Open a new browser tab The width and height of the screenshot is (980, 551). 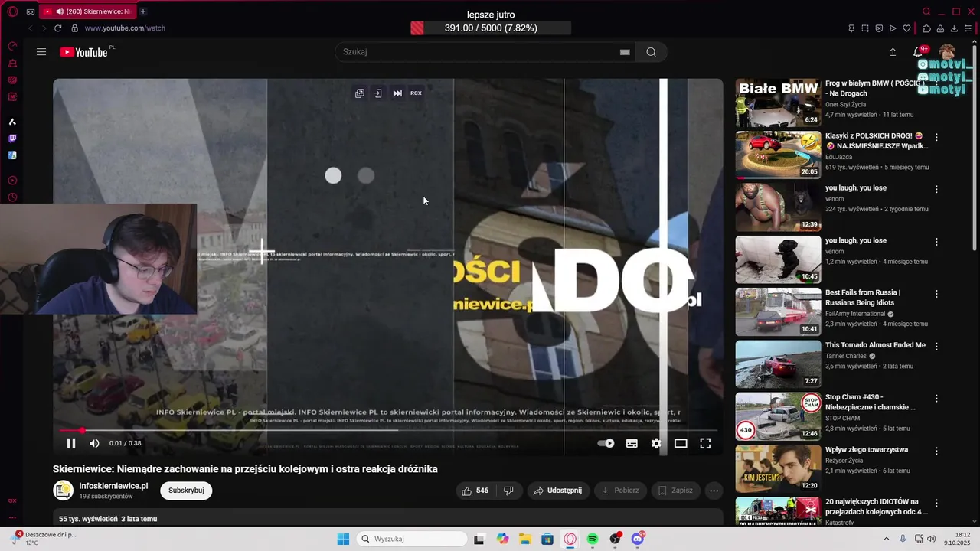[x=143, y=11]
